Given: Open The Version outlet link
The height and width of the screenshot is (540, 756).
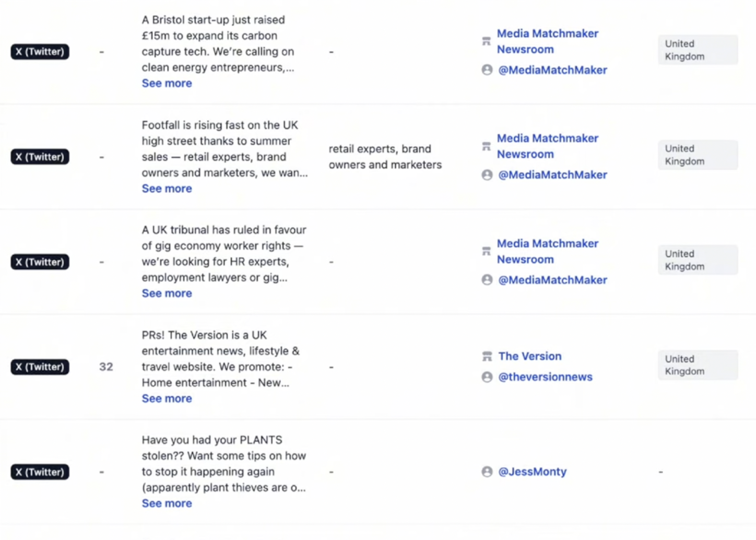Looking at the screenshot, I should tap(529, 356).
